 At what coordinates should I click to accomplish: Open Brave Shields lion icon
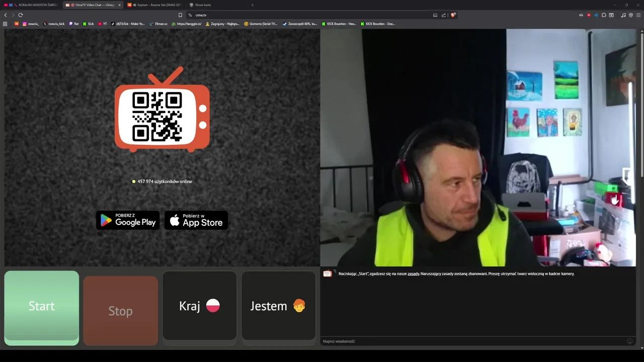pos(453,15)
